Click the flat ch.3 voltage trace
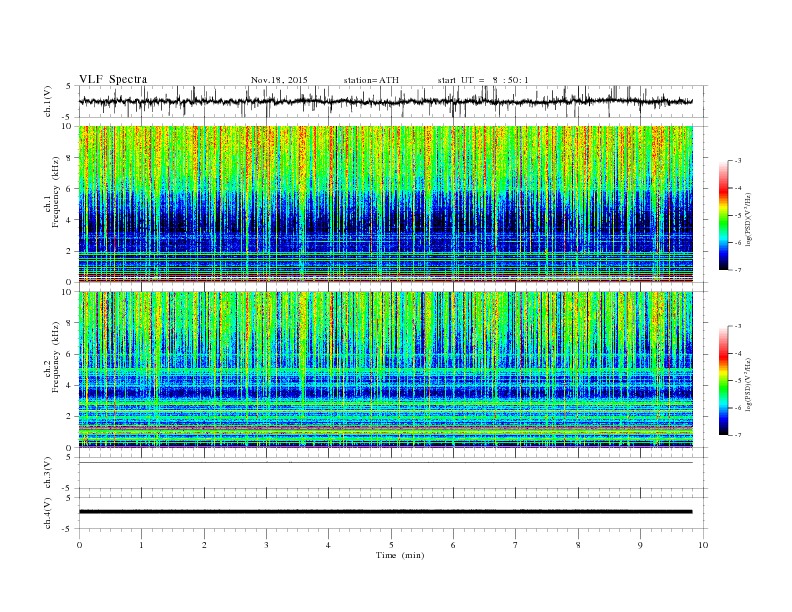 tap(385, 463)
